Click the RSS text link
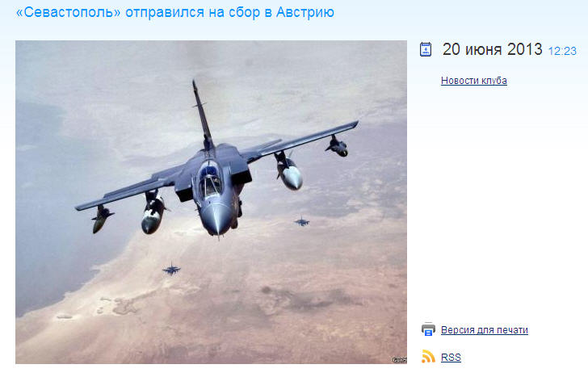The height and width of the screenshot is (377, 588). (451, 357)
